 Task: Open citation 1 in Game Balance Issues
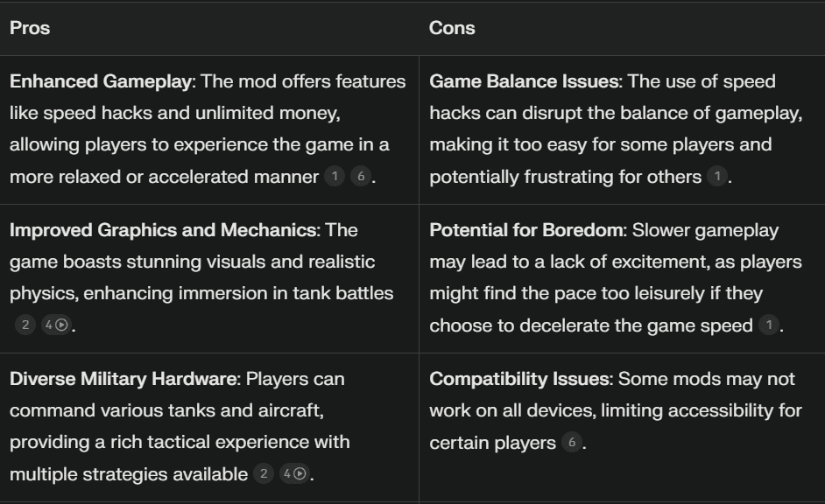(x=717, y=176)
